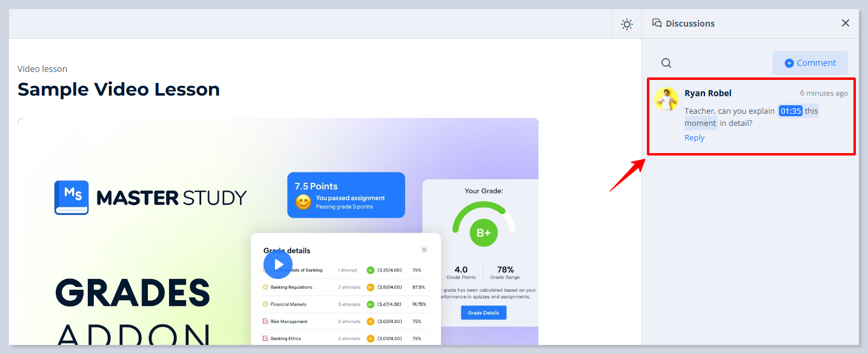Click the Risk Management row
Screen dimensions: 868x354
coord(346,321)
